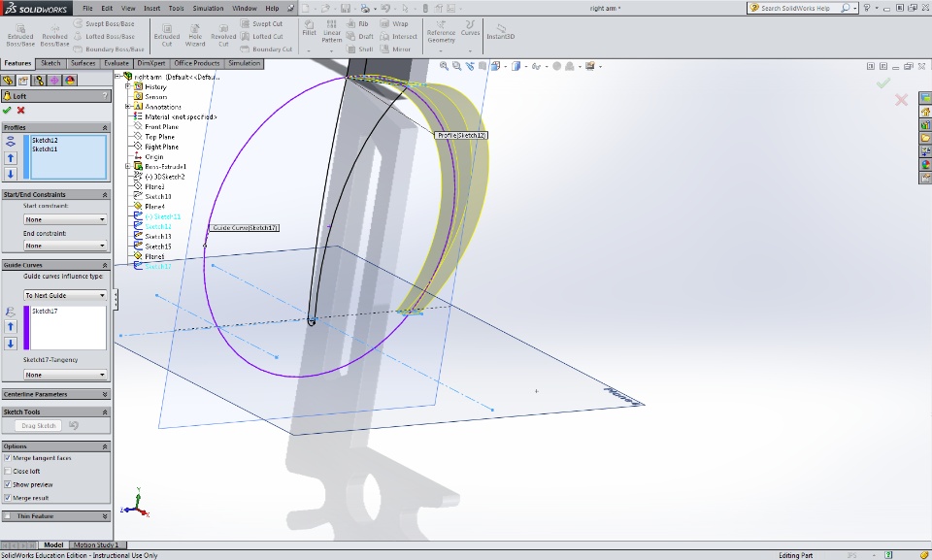Image resolution: width=932 pixels, height=560 pixels.
Task: Click the Fillet tool
Action: pos(309,28)
